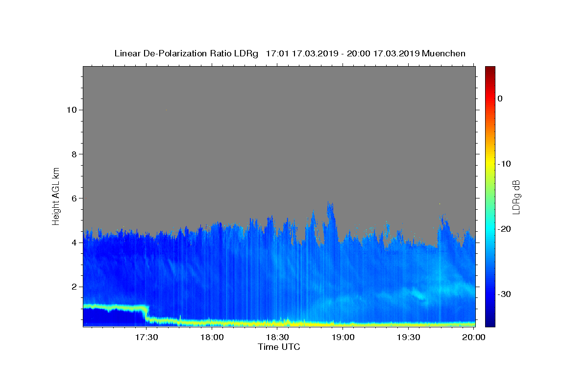
Task: Click the yellow band of the colorbar
Action: 490,164
